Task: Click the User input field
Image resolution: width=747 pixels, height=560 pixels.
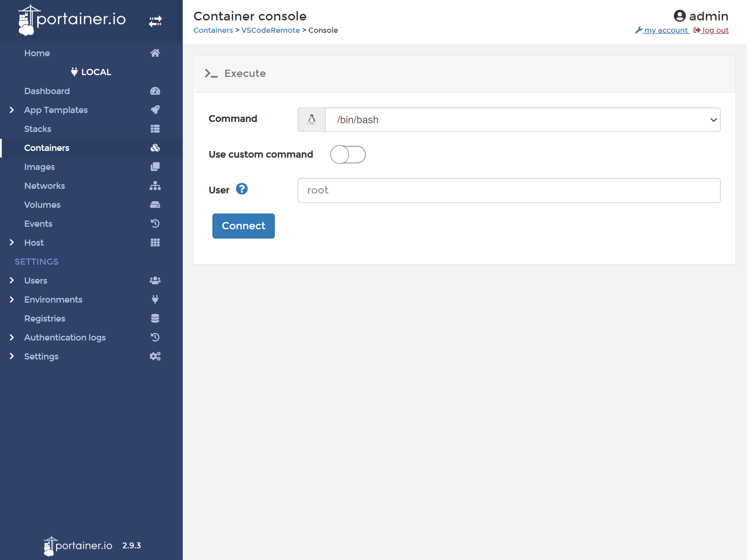Action: (x=510, y=190)
